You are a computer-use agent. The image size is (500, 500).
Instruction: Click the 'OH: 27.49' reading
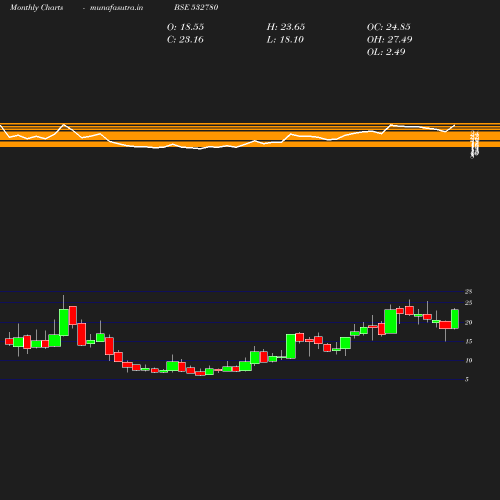(389, 39)
